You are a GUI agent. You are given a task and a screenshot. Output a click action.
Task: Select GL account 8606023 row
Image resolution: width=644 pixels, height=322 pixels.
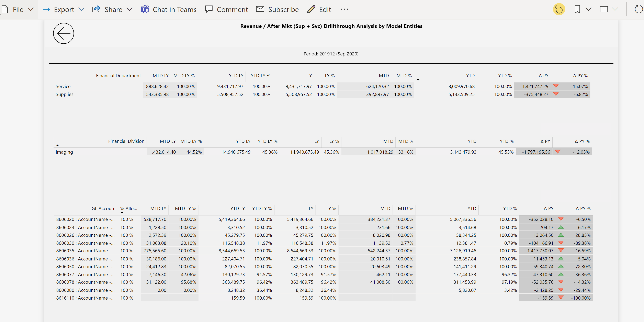(x=323, y=227)
